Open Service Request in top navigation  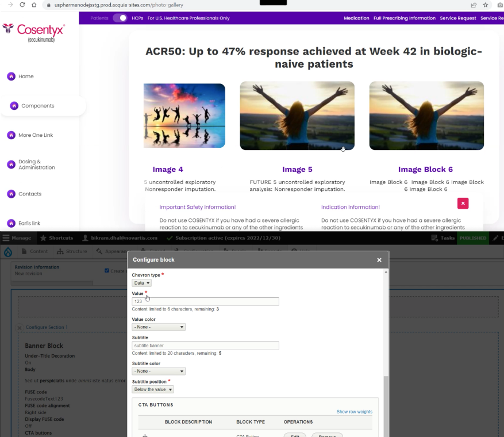457,18
